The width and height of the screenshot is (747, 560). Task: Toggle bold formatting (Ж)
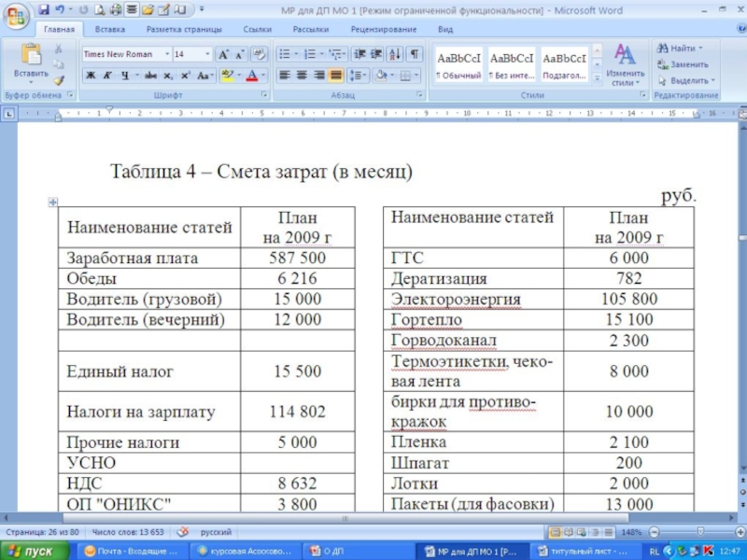coord(91,75)
